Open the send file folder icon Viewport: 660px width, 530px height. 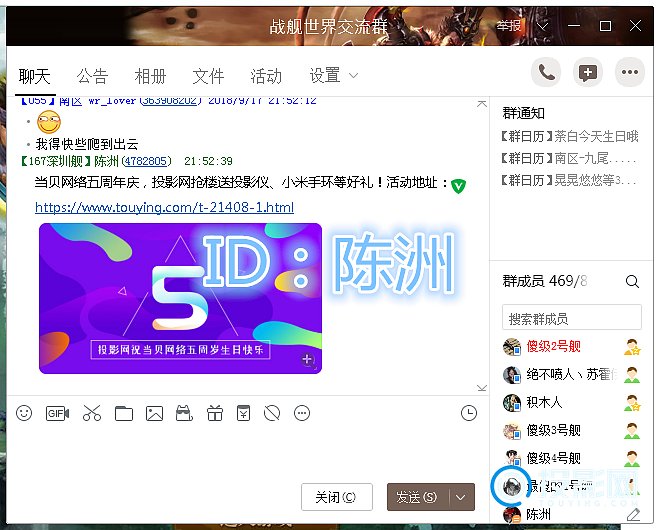[124, 413]
